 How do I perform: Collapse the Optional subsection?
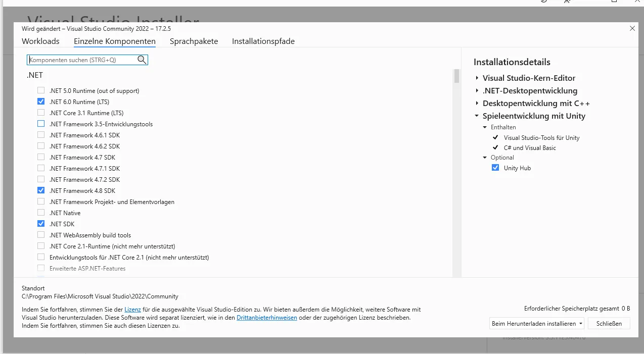tap(485, 158)
